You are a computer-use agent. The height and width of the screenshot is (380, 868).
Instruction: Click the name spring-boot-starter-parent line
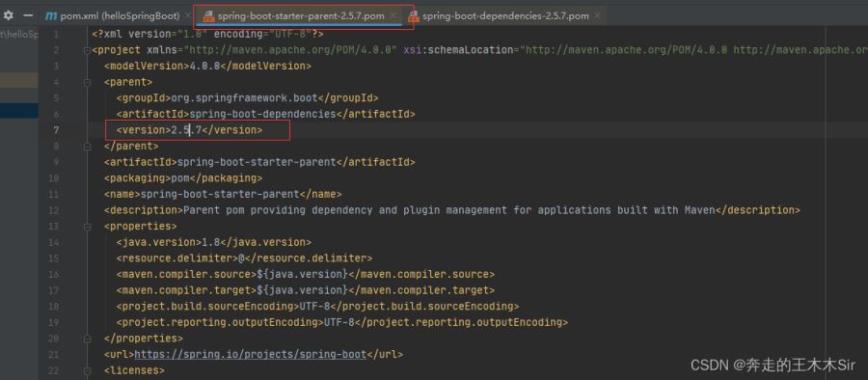click(x=223, y=195)
